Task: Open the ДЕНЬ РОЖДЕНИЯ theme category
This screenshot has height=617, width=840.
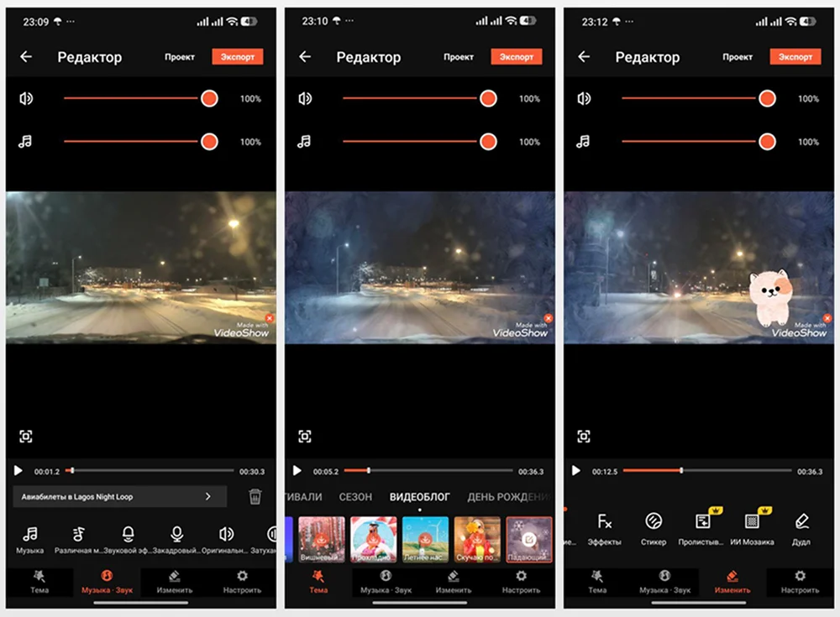Action: (508, 497)
